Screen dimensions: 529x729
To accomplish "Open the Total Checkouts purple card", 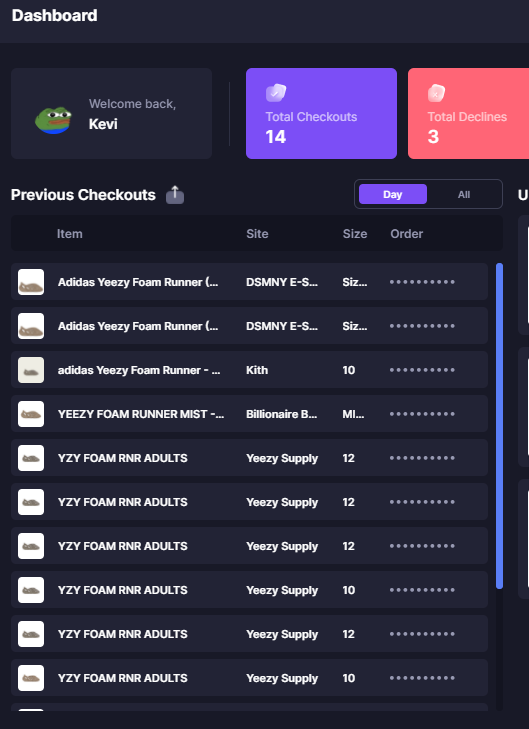I will [x=321, y=113].
